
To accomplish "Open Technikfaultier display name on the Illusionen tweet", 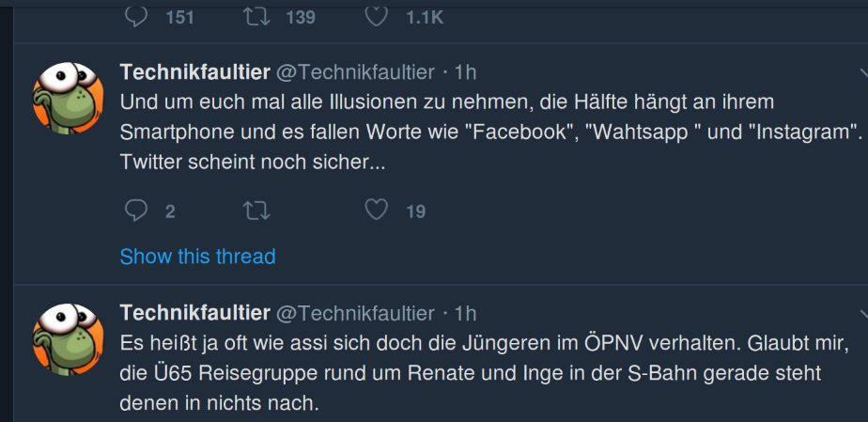I will (x=194, y=72).
